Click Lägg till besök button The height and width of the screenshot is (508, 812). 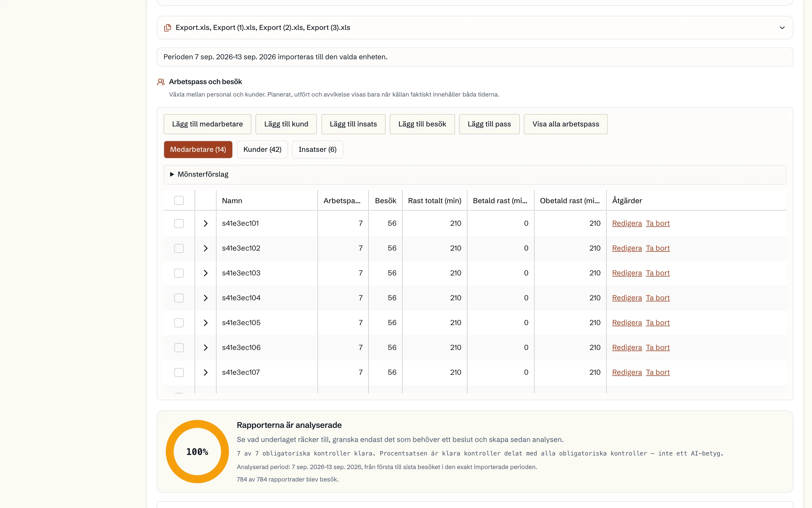point(422,124)
